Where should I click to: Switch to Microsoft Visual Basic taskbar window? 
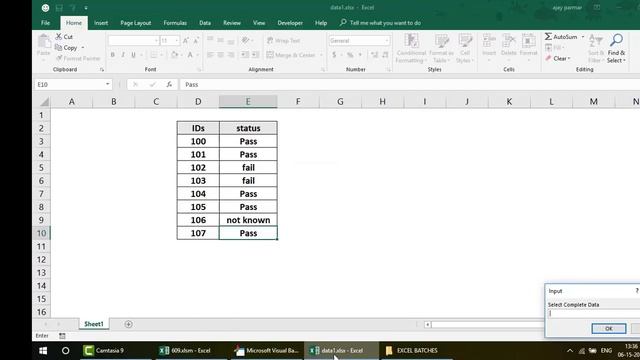[x=267, y=351]
